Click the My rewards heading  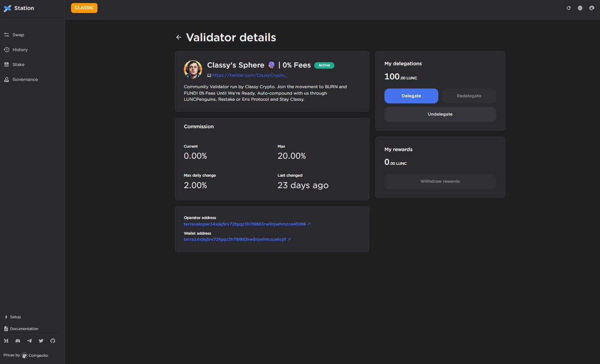[398, 150]
